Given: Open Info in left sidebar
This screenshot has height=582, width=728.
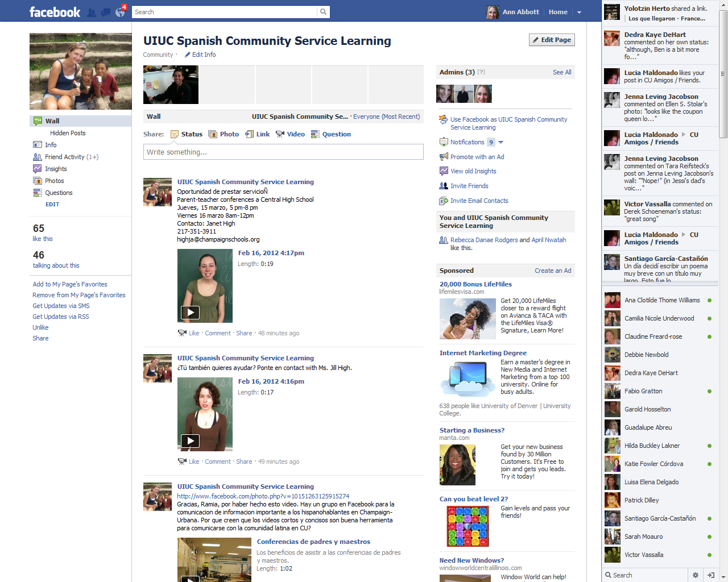Looking at the screenshot, I should click(51, 145).
